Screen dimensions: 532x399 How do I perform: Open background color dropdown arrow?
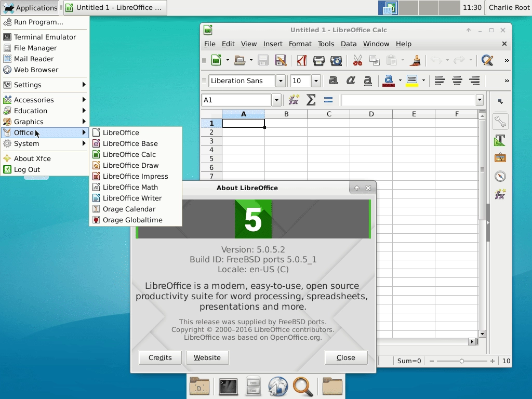pyautogui.click(x=423, y=81)
